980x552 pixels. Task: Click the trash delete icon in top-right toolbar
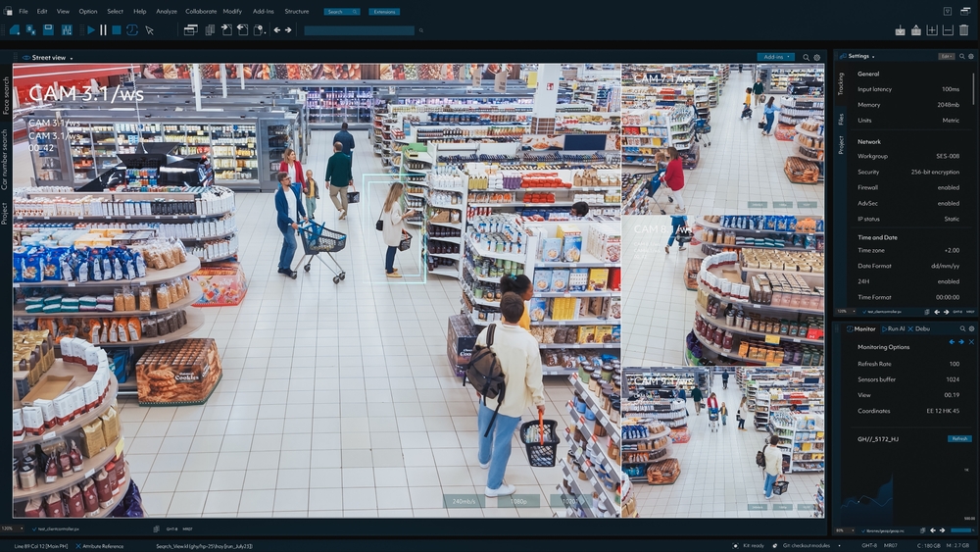pos(964,30)
